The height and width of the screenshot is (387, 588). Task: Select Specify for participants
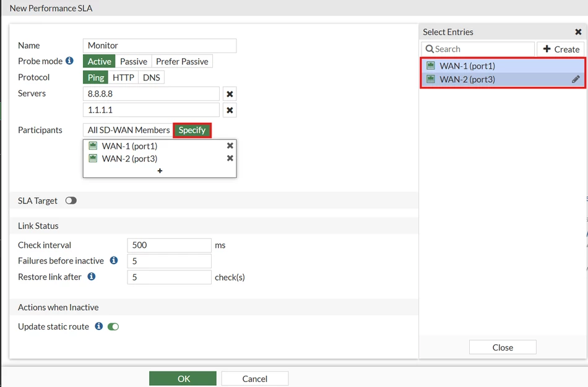click(192, 130)
